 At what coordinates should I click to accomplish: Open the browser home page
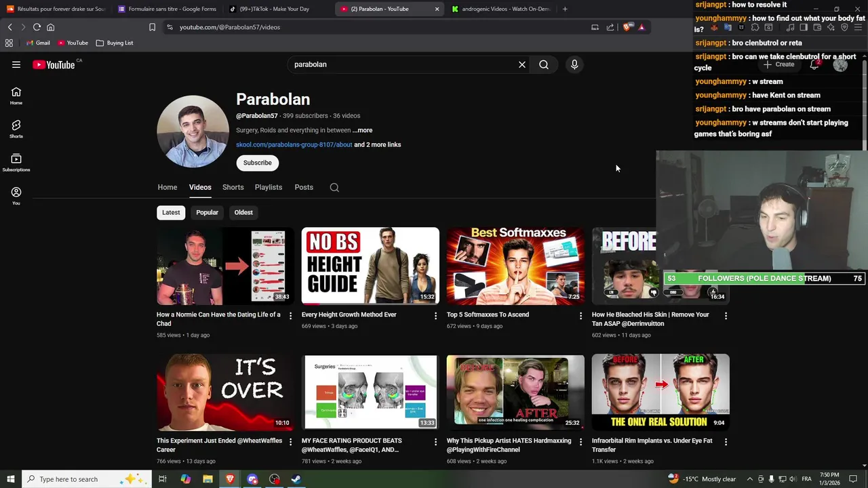[x=50, y=27]
